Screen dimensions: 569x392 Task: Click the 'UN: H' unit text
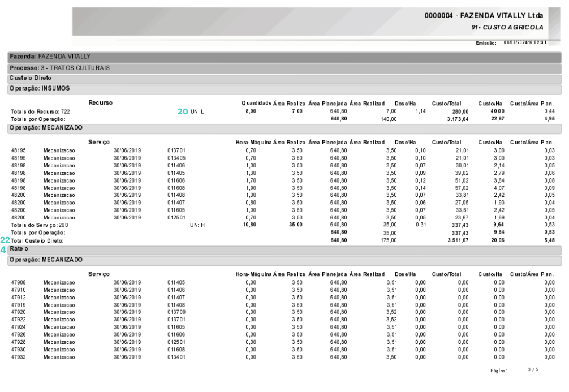click(x=197, y=225)
